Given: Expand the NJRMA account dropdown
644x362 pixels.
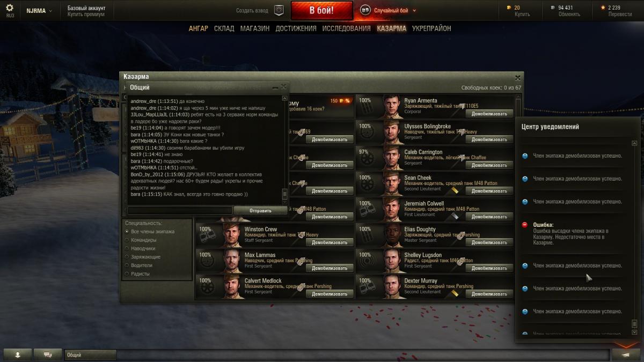Looking at the screenshot, I should coord(40,11).
